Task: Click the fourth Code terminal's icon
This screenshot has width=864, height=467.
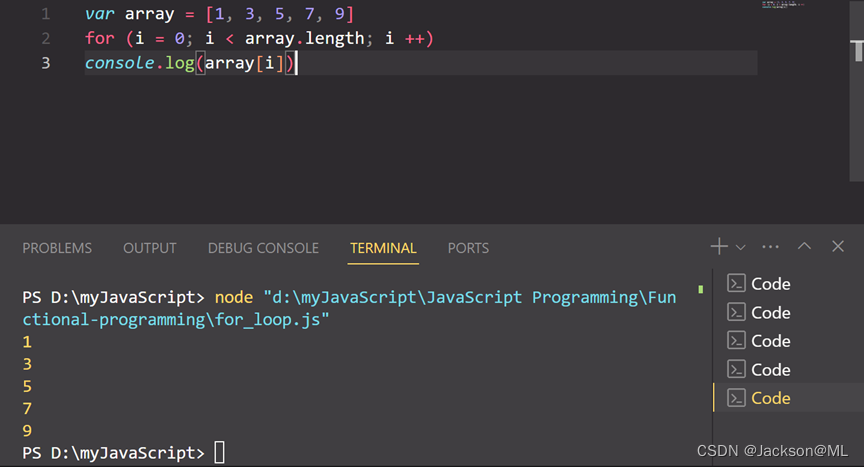Action: pyautogui.click(x=737, y=370)
